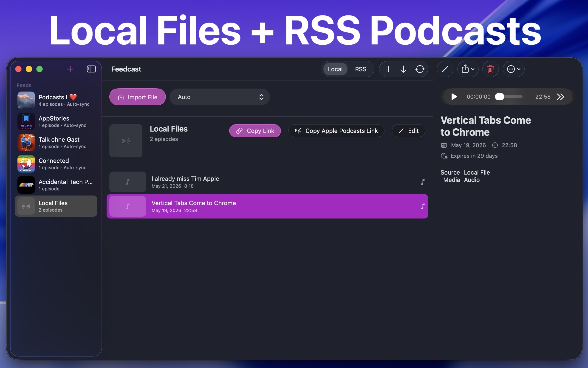Switch to the Local tab
588x368 pixels.
point(335,69)
